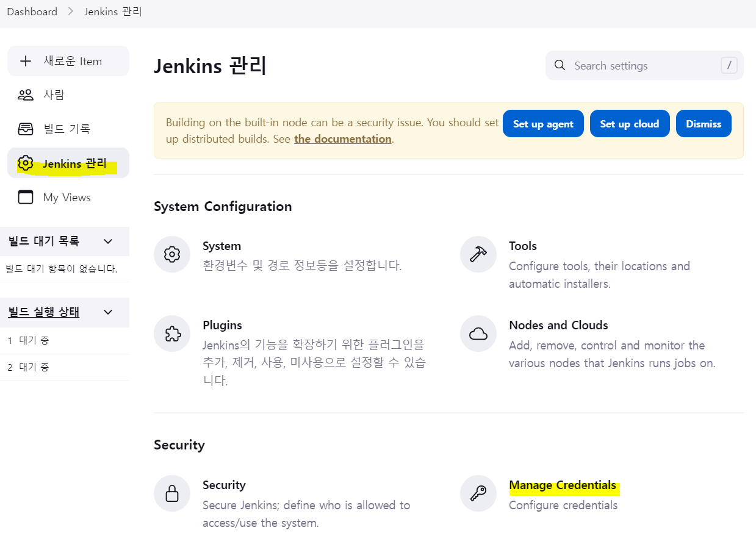Dismiss the built-in node security warning

tap(704, 124)
